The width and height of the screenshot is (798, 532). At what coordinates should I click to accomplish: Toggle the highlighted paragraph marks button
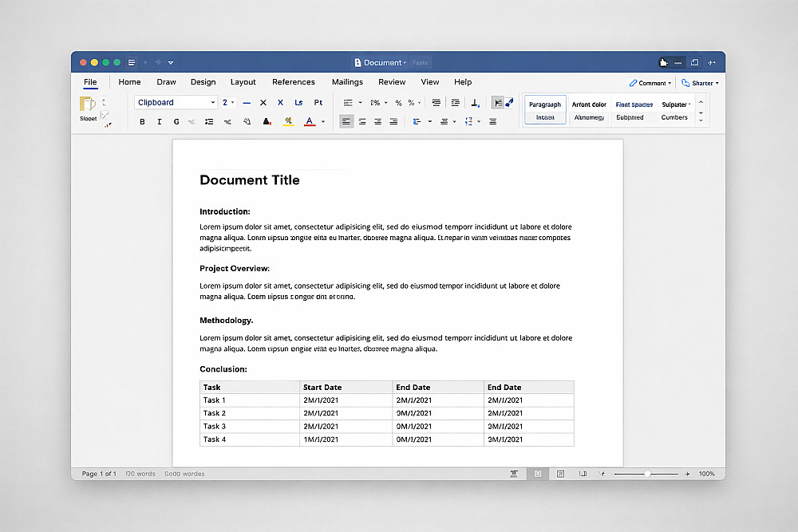point(498,103)
